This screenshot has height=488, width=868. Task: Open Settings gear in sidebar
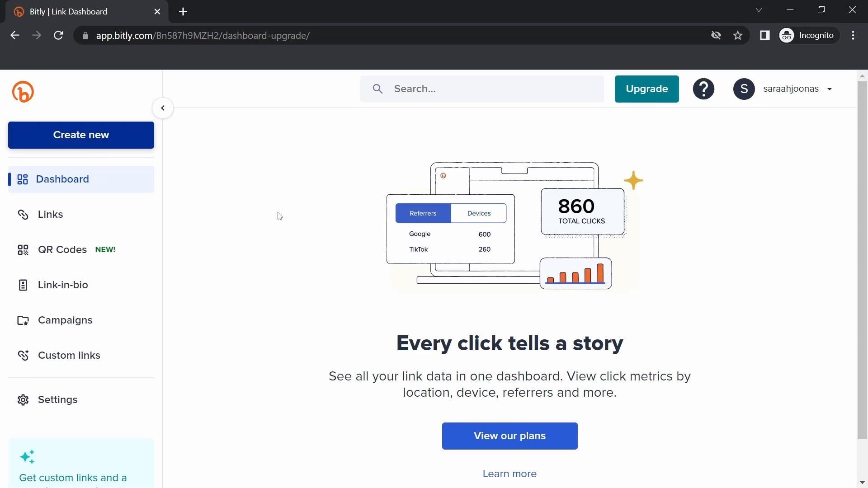pos(23,400)
